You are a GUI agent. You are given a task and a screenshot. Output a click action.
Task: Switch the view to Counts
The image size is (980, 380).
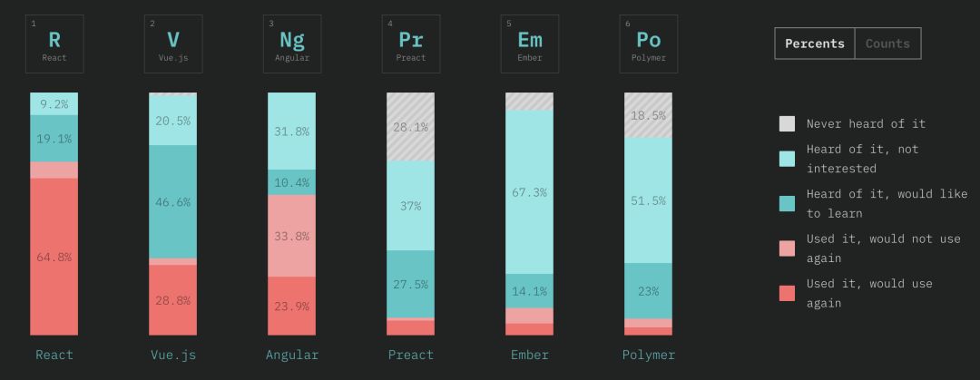click(x=887, y=44)
